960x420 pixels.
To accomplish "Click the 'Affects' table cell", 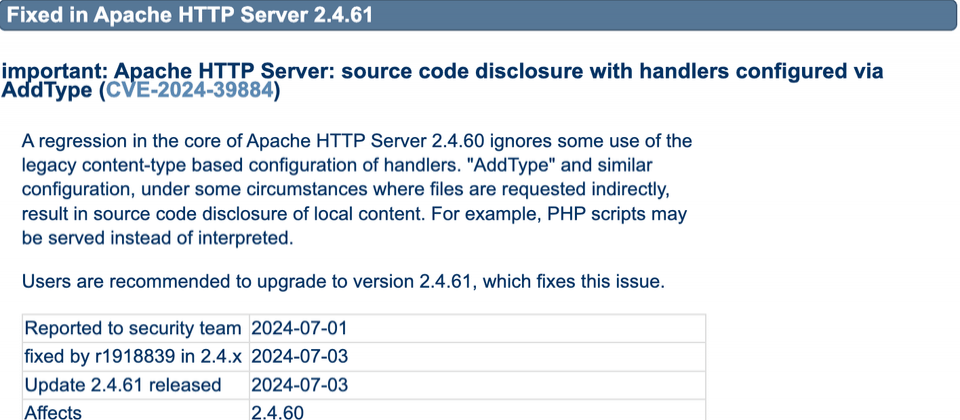I will point(136,410).
